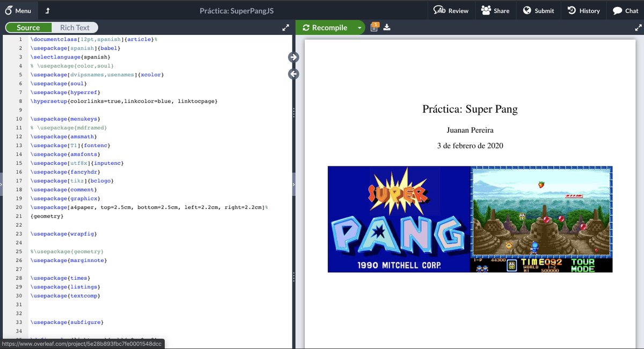Click the author name Juanan Pereira
Image resolution: width=644 pixels, height=349 pixels.
pos(470,130)
